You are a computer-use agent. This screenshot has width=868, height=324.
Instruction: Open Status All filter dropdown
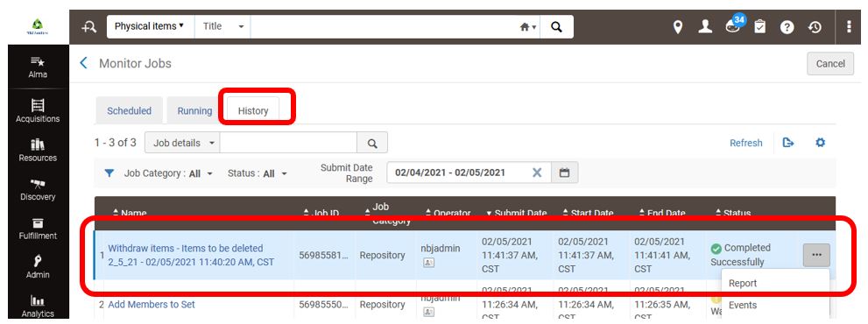tap(258, 173)
